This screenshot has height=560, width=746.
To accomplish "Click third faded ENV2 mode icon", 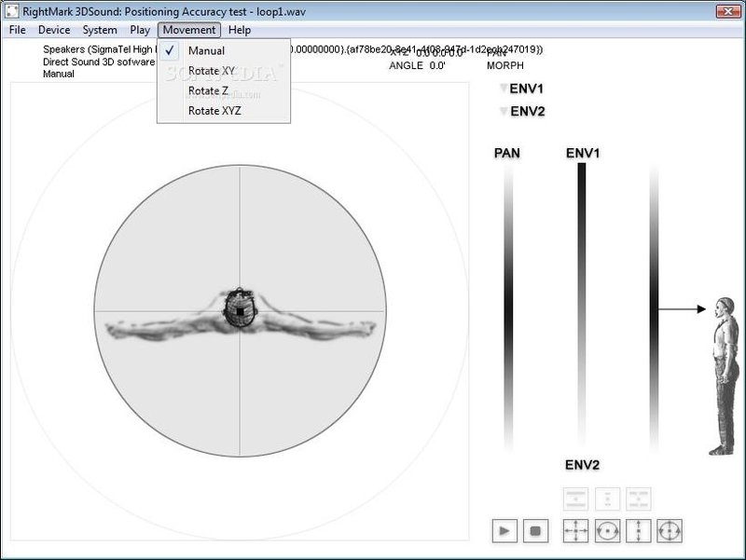I will pyautogui.click(x=639, y=499).
